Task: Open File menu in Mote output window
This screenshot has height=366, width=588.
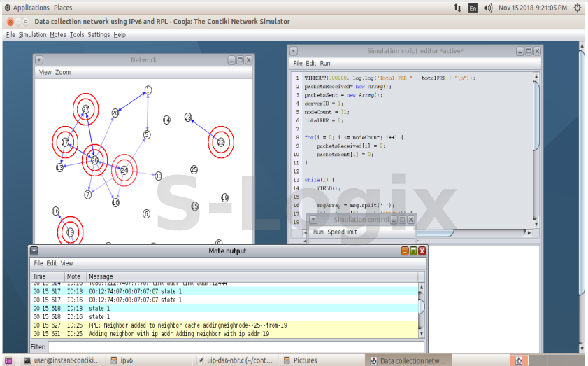Action: pyautogui.click(x=38, y=263)
